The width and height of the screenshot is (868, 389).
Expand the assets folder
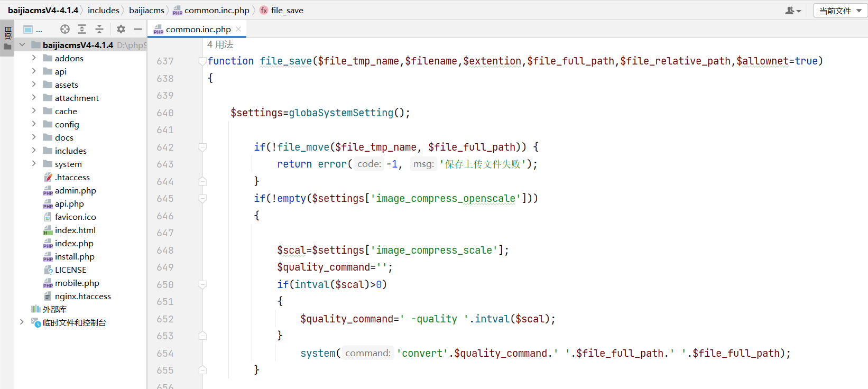click(x=34, y=84)
